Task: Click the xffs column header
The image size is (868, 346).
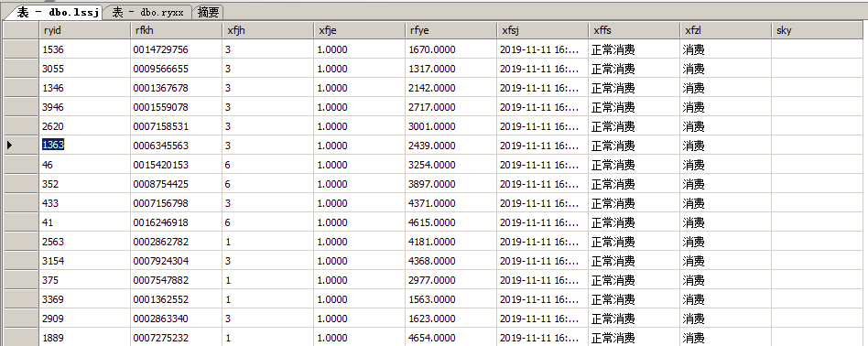Action: pos(635,30)
